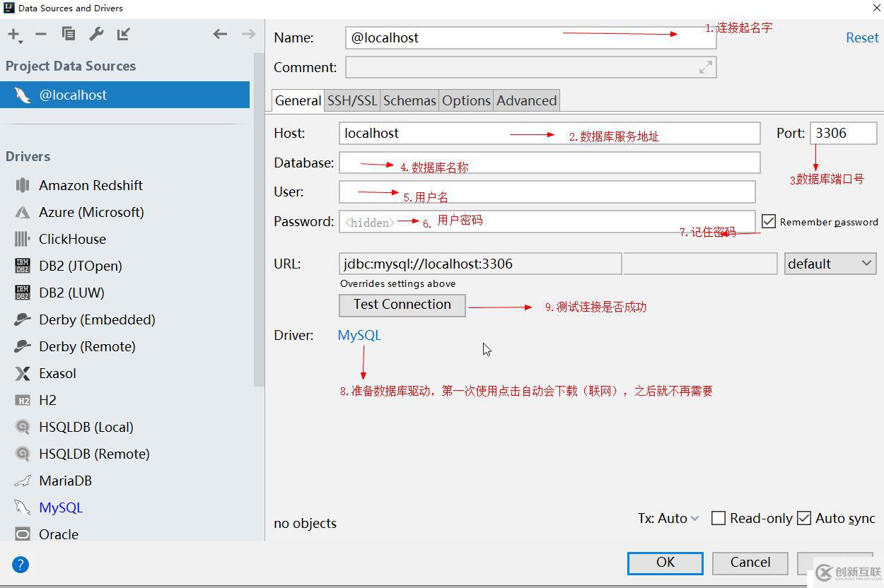Open driver settings wrench icon
Viewport: 884px width, 588px height.
96,34
